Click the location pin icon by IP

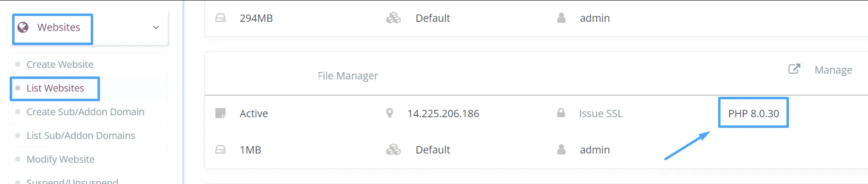click(389, 113)
